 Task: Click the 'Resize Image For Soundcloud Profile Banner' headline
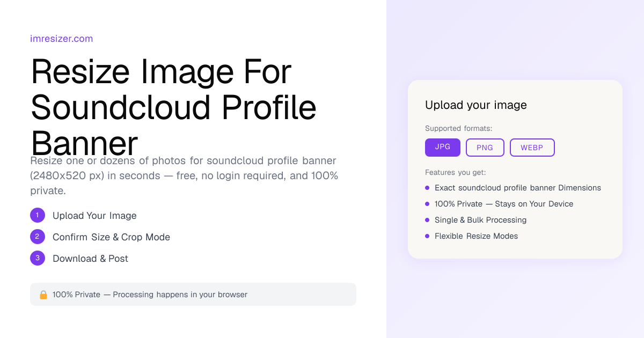(174, 107)
